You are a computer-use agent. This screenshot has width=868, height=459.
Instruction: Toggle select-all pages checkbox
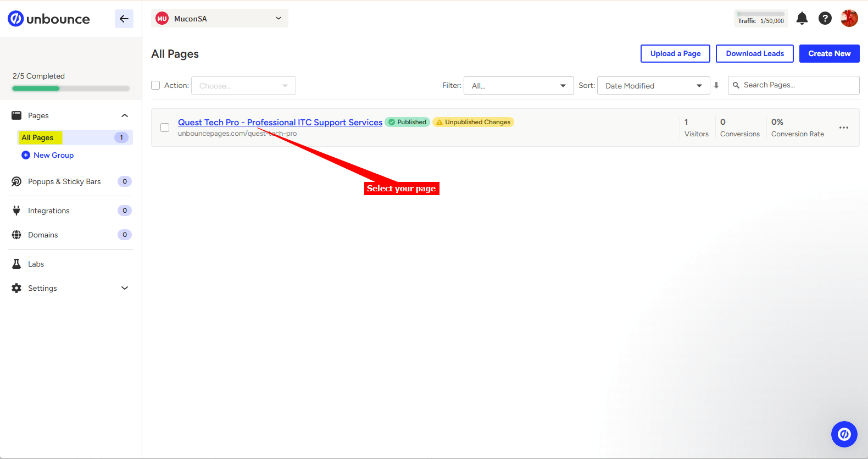[x=155, y=85]
